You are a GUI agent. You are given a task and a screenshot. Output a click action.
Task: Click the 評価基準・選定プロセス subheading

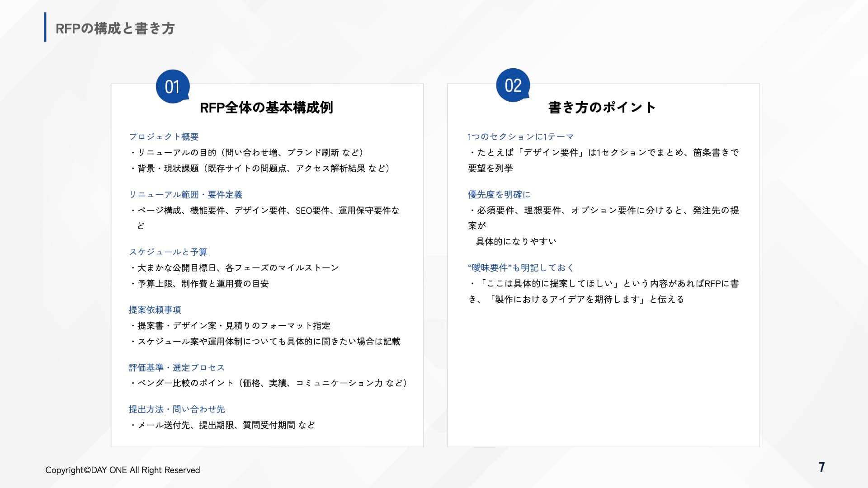[177, 367]
